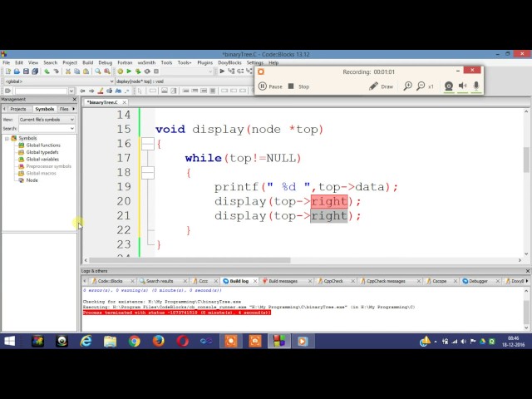Collapse the Symbols tree root
The image size is (532, 399).
[x=7, y=139]
